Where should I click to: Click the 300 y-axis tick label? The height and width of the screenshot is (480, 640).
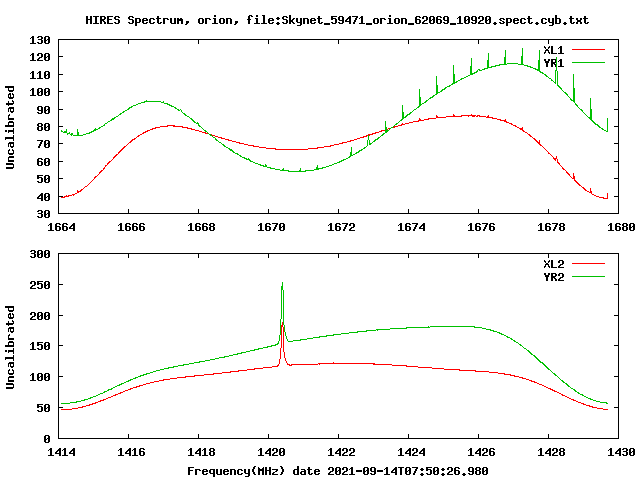(x=40, y=254)
